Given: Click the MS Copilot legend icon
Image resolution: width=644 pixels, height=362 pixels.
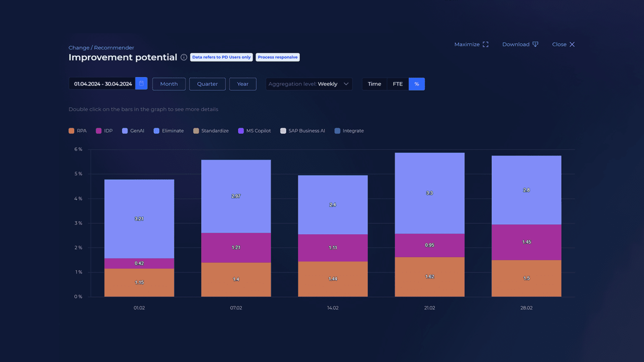Looking at the screenshot, I should click(x=241, y=131).
